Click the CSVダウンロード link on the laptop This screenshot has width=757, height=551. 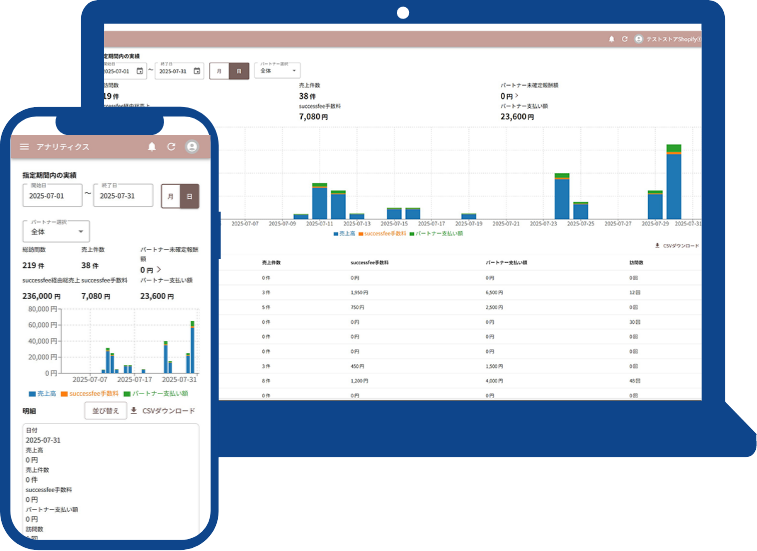(680, 245)
